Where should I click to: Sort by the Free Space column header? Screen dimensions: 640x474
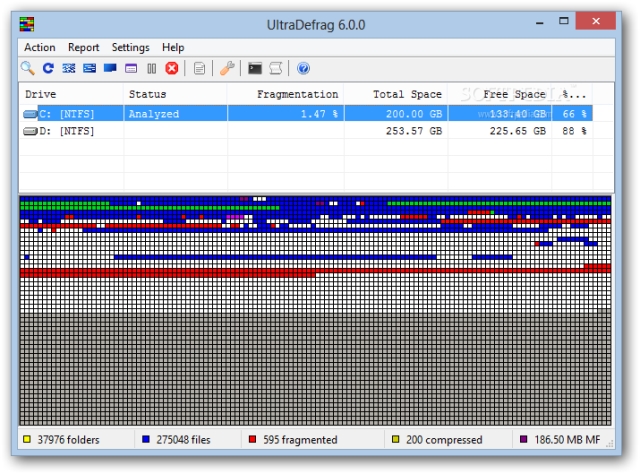(500, 94)
